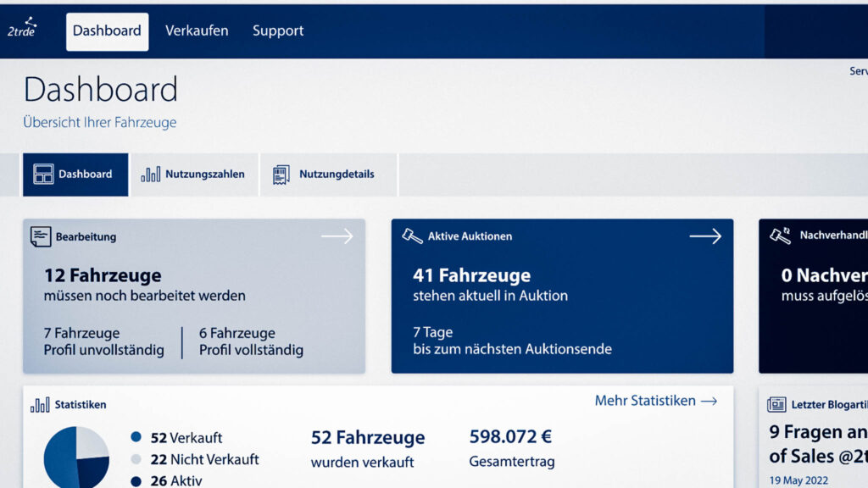Click the Aktive Auktionen gavel icon
The height and width of the screenshot is (488, 868).
coord(412,236)
